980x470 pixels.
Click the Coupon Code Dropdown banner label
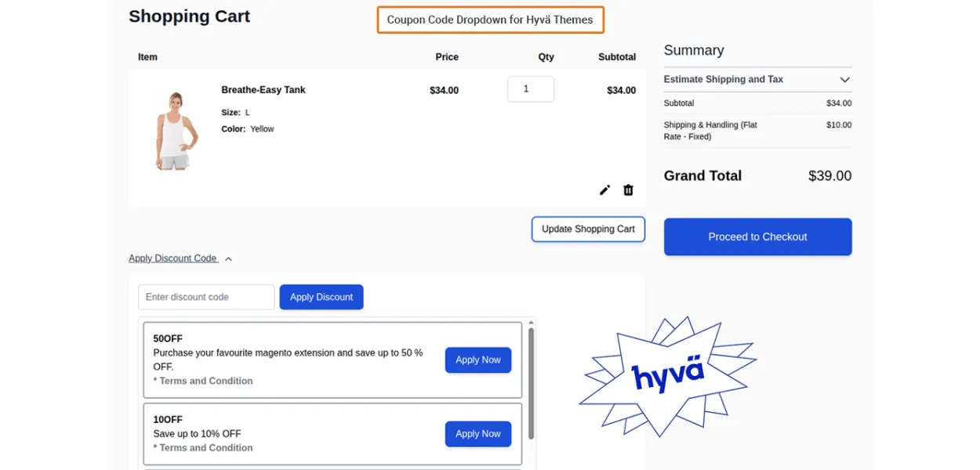point(490,20)
